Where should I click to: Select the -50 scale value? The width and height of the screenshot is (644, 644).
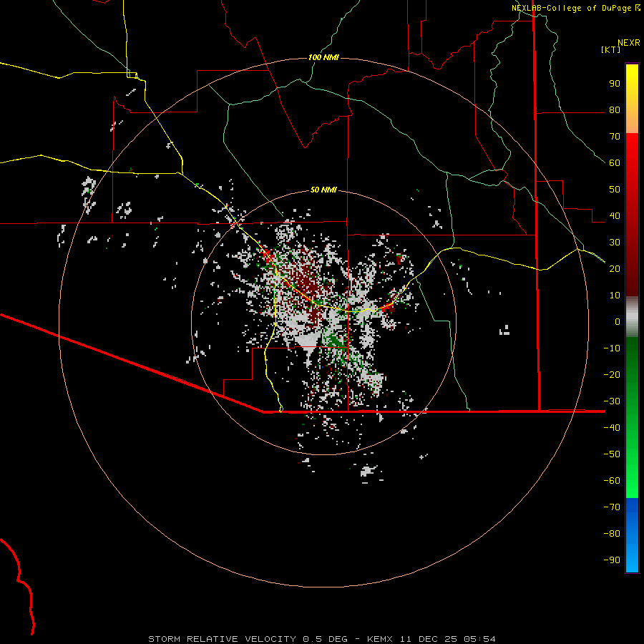click(612, 454)
